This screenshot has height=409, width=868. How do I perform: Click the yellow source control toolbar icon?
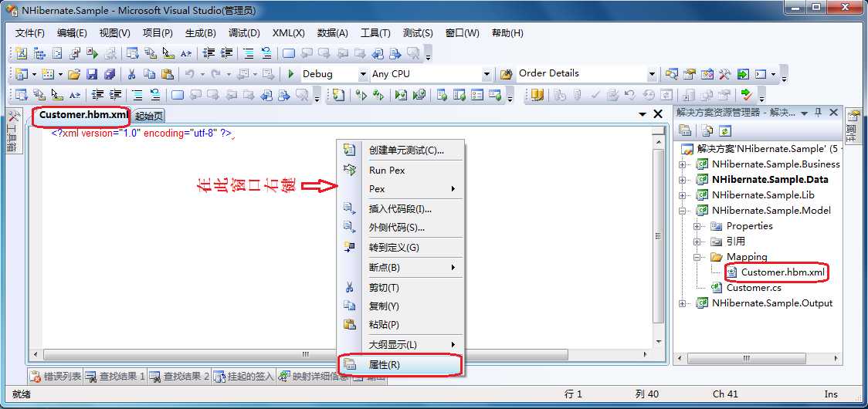point(537,95)
